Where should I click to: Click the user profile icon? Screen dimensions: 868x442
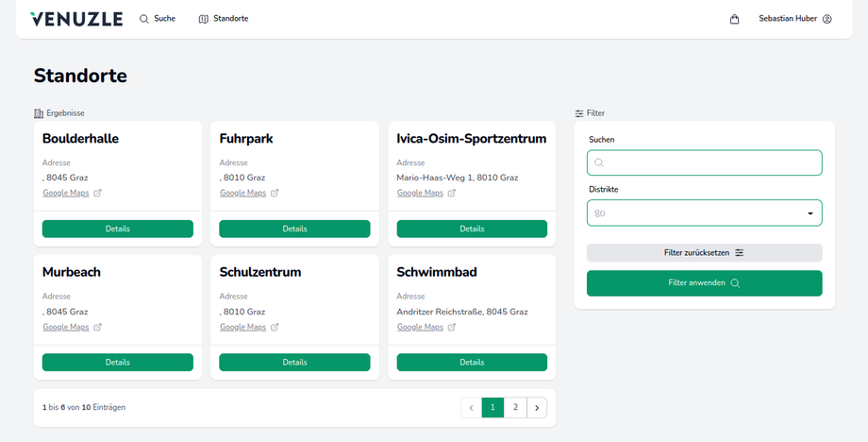tap(827, 19)
